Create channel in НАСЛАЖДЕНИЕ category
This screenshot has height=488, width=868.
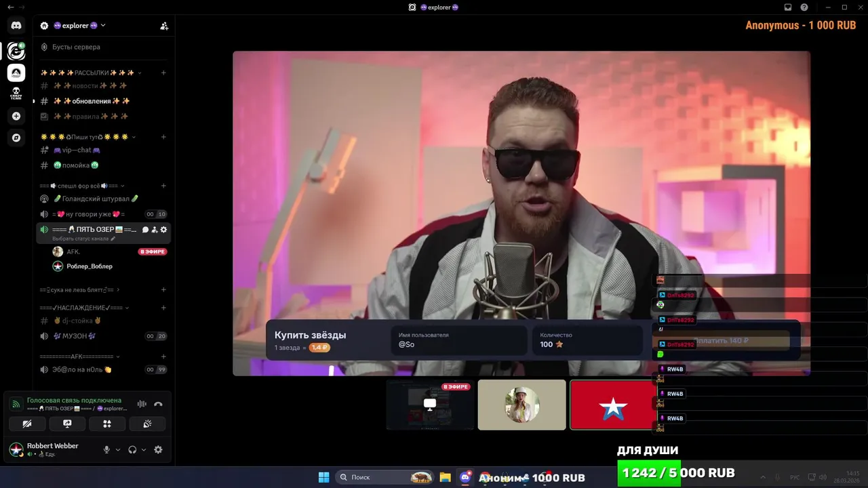pos(163,308)
